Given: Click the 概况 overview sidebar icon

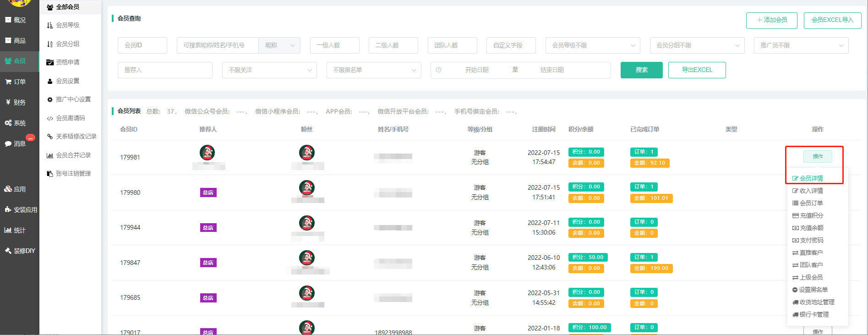Looking at the screenshot, I should pos(8,20).
